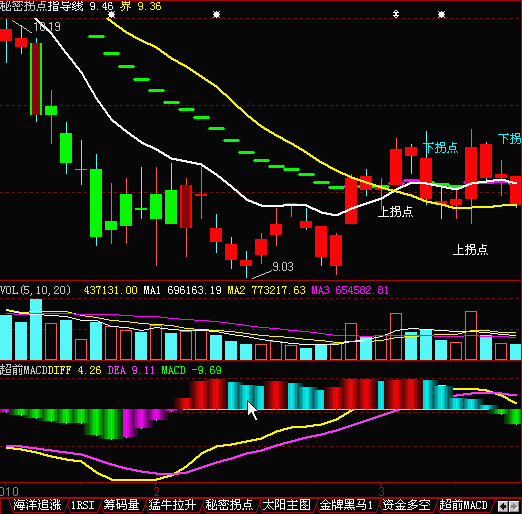Click the 9.03 low price label

(x=283, y=267)
